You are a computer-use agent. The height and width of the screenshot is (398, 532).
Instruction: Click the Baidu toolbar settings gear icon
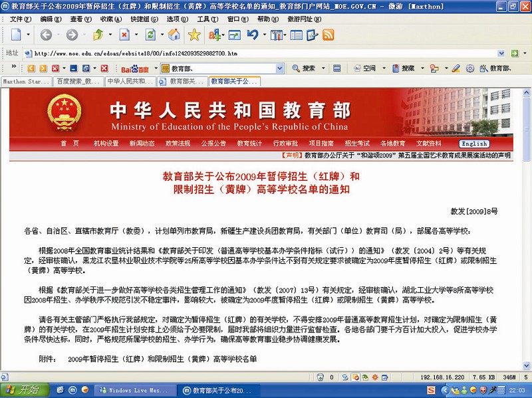click(470, 68)
